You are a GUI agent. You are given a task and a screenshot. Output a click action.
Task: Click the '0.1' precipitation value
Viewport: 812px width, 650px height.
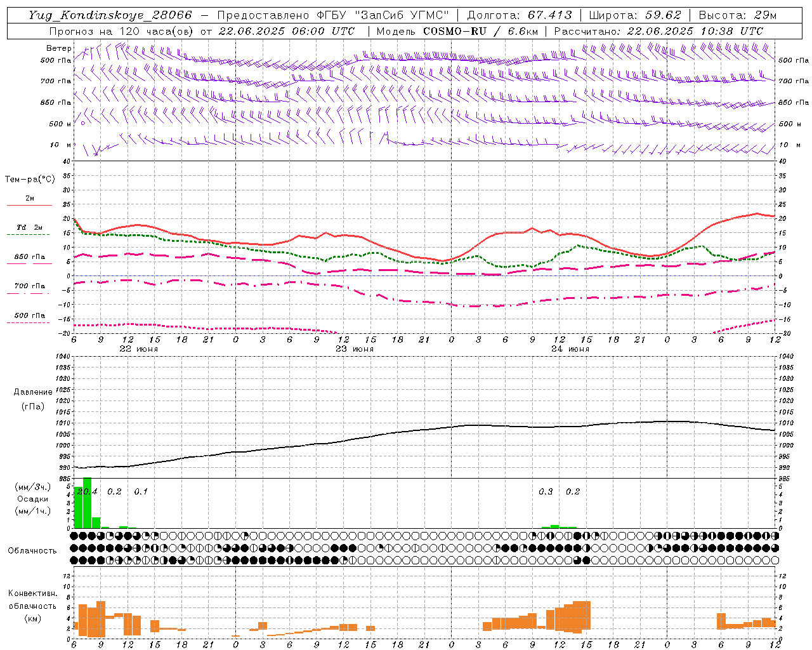point(141,491)
